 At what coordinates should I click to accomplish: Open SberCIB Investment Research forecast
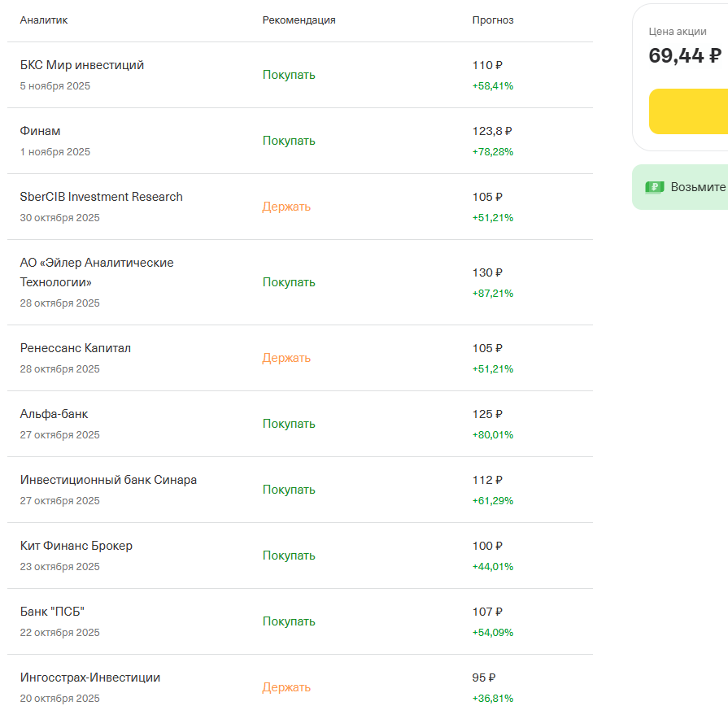pos(102,197)
